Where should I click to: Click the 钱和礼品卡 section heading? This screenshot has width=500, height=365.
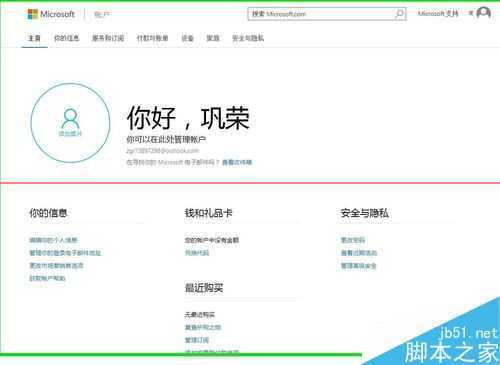[209, 213]
